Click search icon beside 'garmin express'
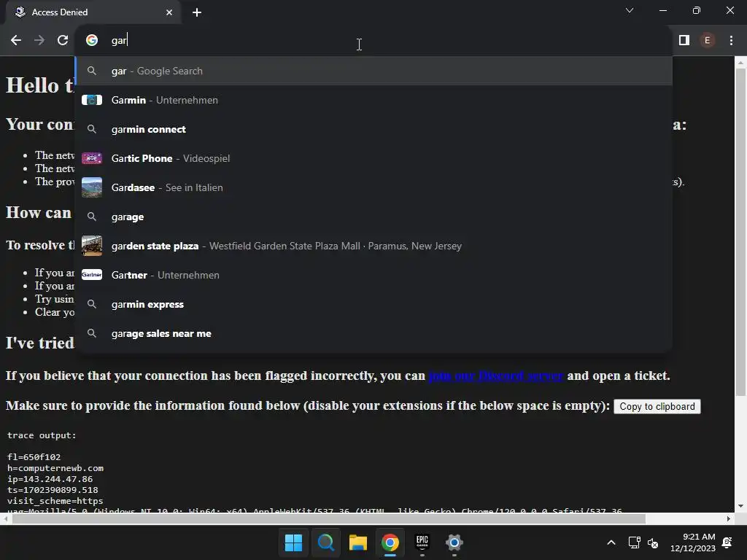747x560 pixels. [x=92, y=304]
